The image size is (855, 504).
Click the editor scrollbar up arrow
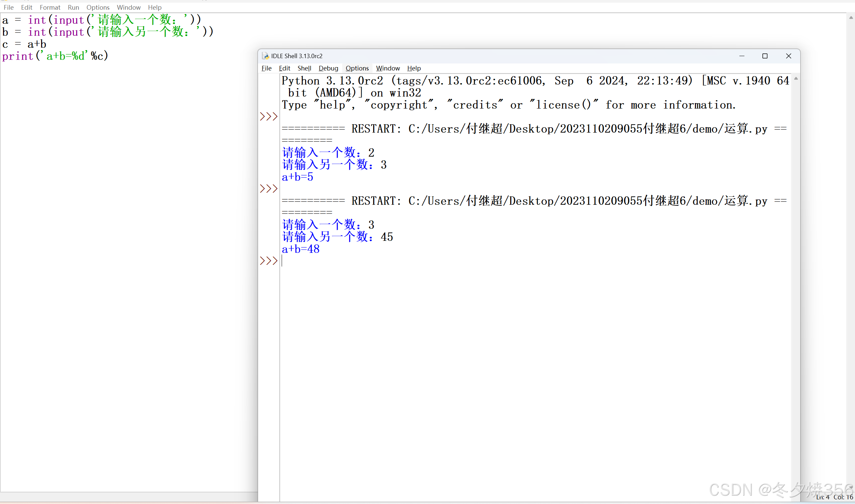tap(851, 18)
